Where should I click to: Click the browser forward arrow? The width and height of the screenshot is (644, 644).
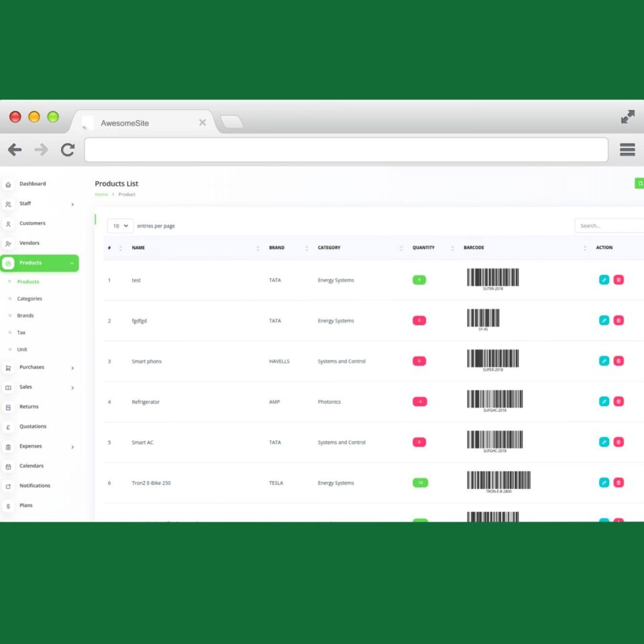tap(41, 150)
